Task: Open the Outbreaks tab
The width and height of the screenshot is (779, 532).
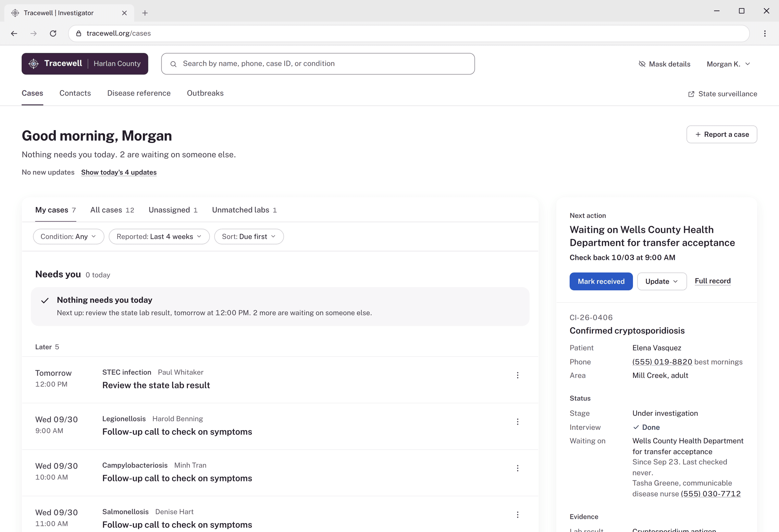Action: pos(205,93)
